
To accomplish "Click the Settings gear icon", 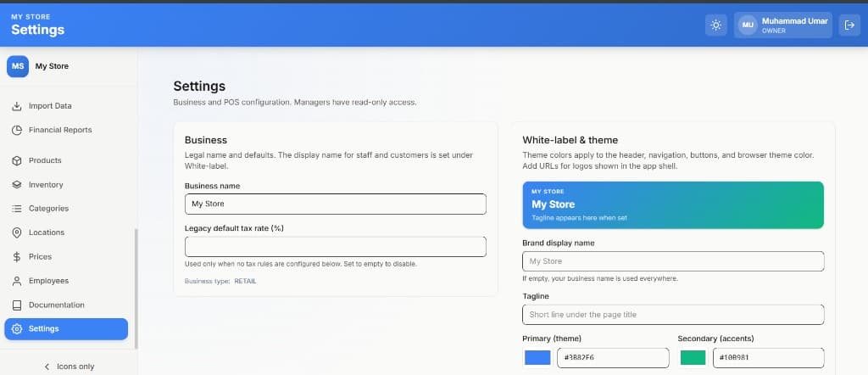I will 17,329.
